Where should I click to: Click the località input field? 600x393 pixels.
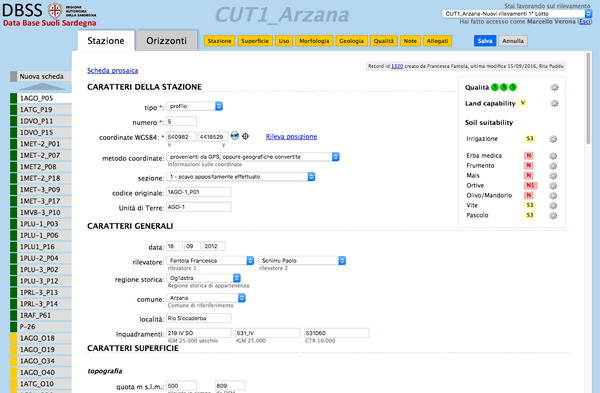tap(199, 318)
